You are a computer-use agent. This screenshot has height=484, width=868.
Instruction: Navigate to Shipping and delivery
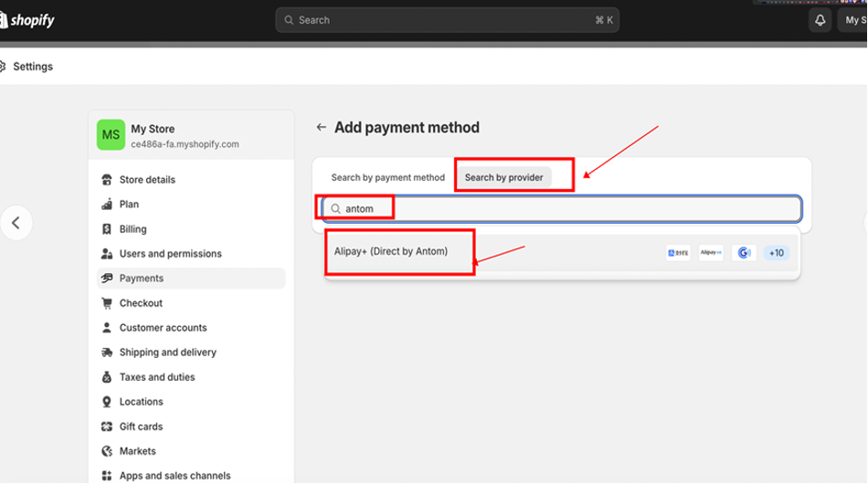point(167,352)
